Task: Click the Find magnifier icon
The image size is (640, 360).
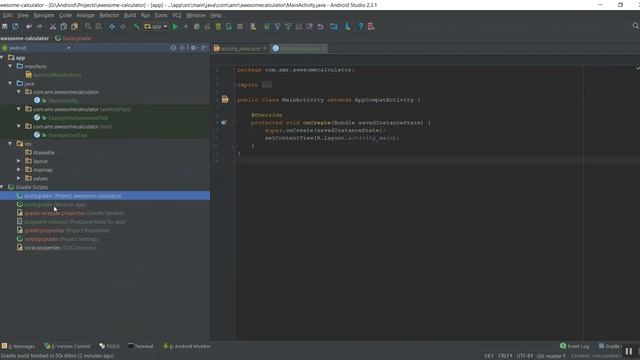Action: coord(88,27)
